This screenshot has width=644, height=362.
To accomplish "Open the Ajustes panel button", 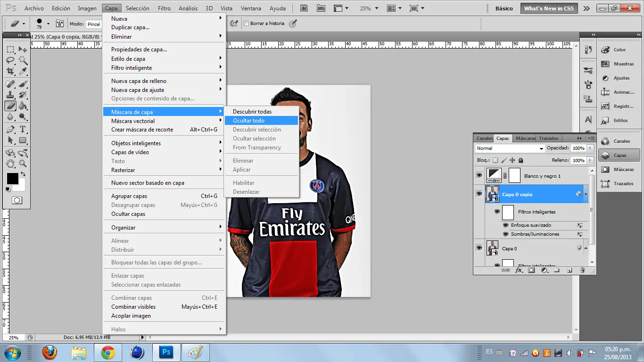I will [x=619, y=78].
